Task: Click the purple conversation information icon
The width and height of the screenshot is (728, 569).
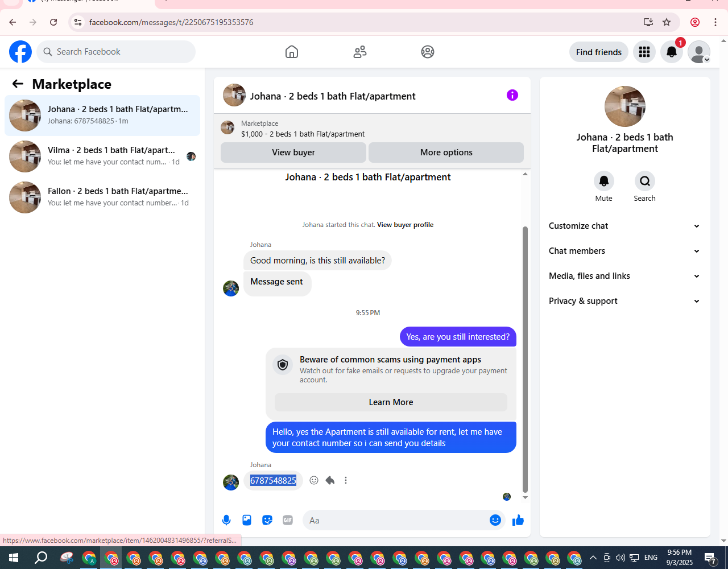Action: (512, 95)
